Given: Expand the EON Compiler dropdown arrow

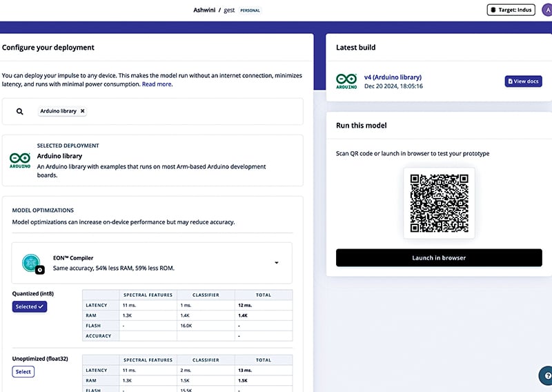Looking at the screenshot, I should coord(277,263).
